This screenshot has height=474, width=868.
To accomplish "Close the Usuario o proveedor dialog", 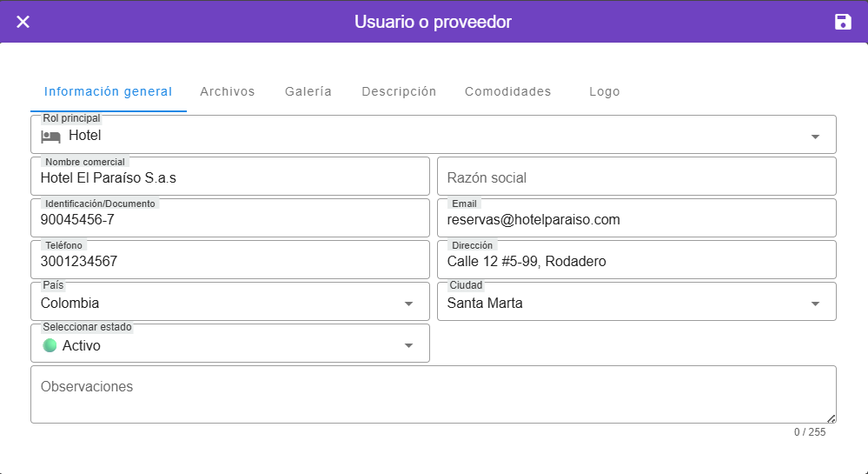I will click(23, 22).
